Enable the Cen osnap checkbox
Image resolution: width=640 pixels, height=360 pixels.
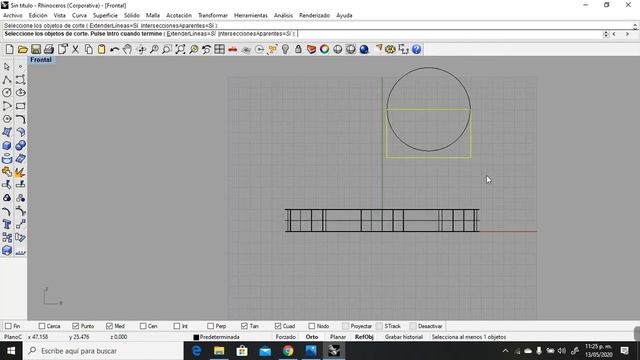(143, 326)
